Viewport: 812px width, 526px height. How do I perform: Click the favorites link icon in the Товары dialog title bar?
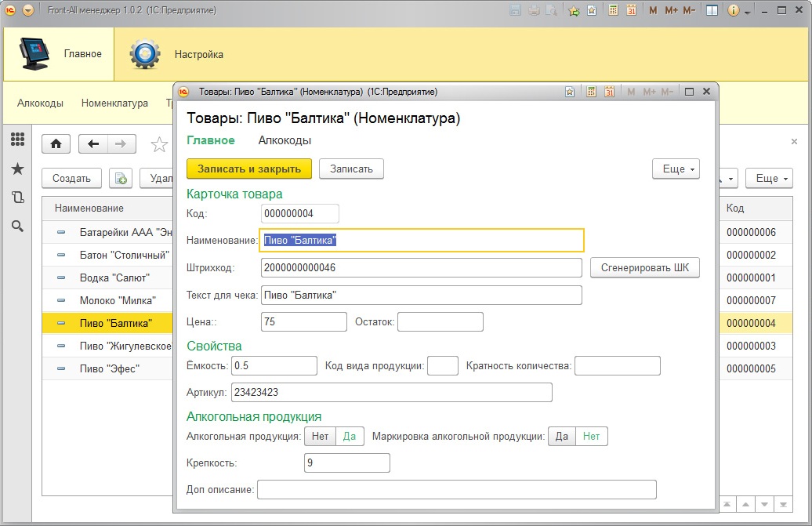pos(570,92)
